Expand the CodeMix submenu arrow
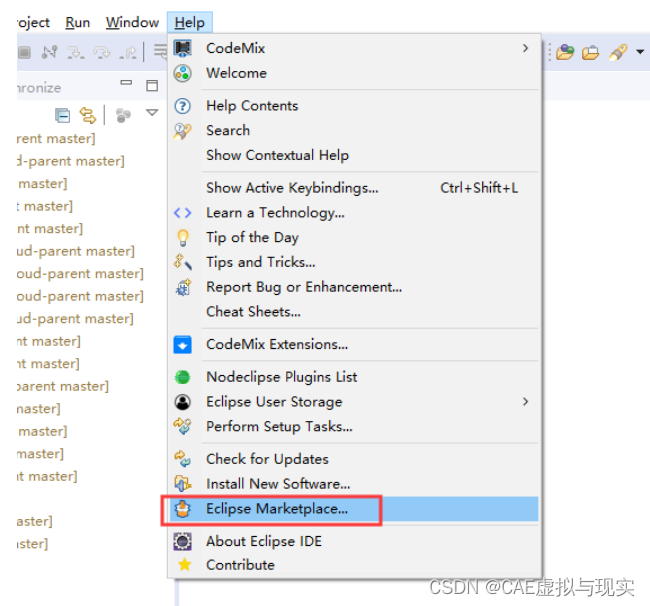This screenshot has height=606, width=650. (x=525, y=48)
